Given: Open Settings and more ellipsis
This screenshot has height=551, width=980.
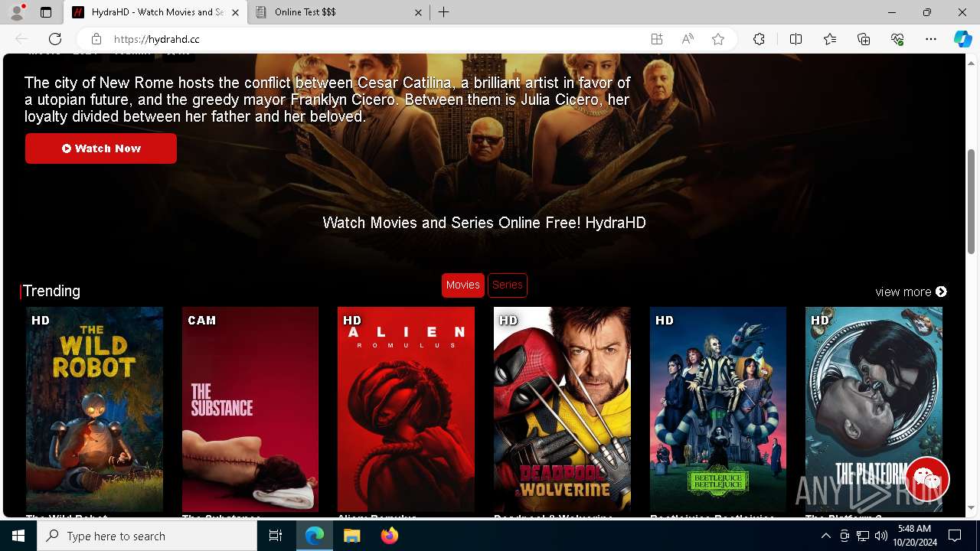Looking at the screenshot, I should coord(931,39).
